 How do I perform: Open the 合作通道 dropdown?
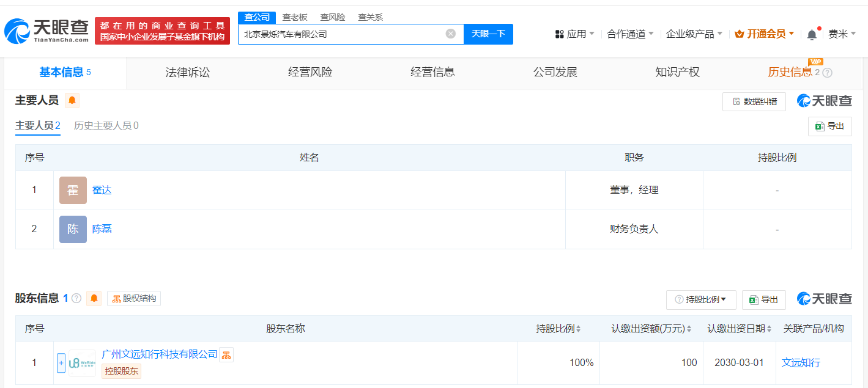pyautogui.click(x=630, y=34)
